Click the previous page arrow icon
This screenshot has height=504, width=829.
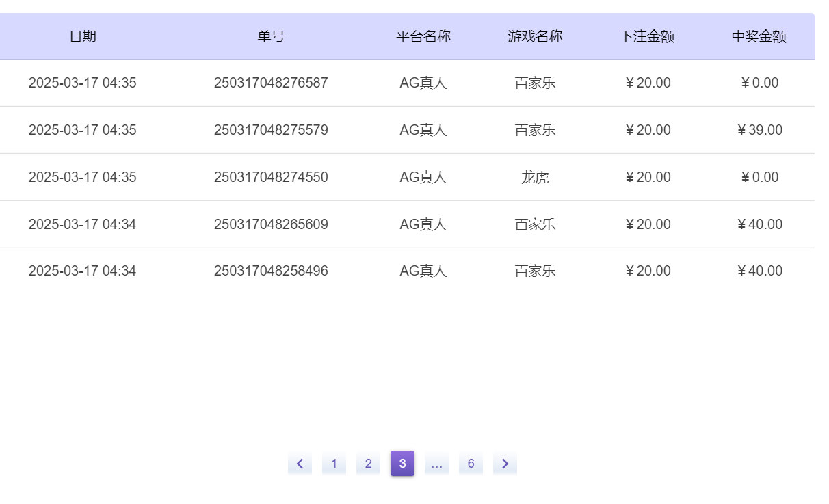300,463
